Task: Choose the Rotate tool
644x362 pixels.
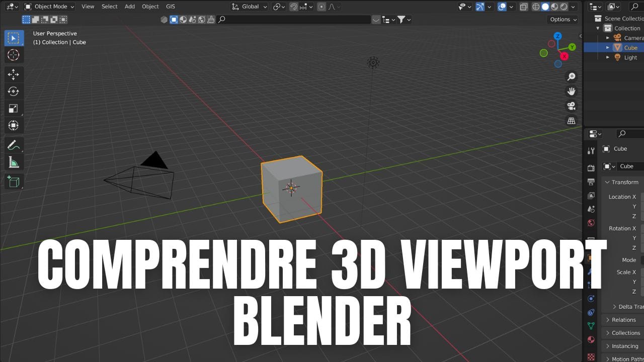Action: pos(13,91)
